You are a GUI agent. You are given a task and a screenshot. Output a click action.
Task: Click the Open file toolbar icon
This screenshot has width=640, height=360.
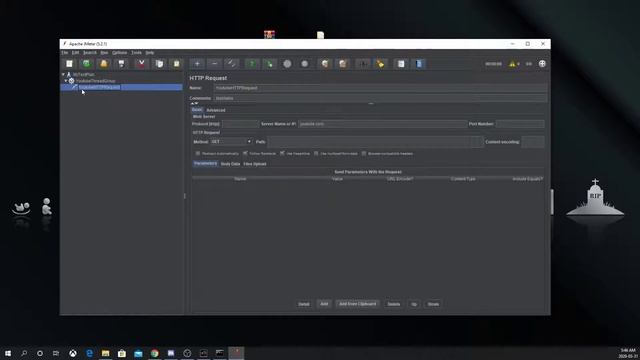[104, 64]
